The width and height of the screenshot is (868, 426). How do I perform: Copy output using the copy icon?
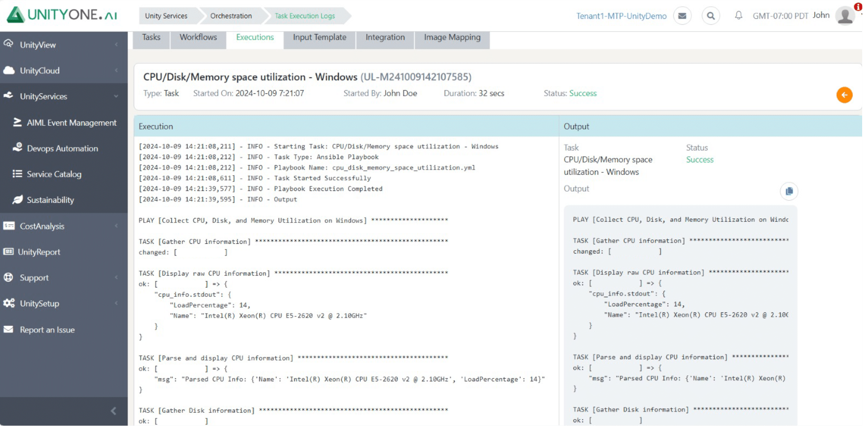coord(789,191)
